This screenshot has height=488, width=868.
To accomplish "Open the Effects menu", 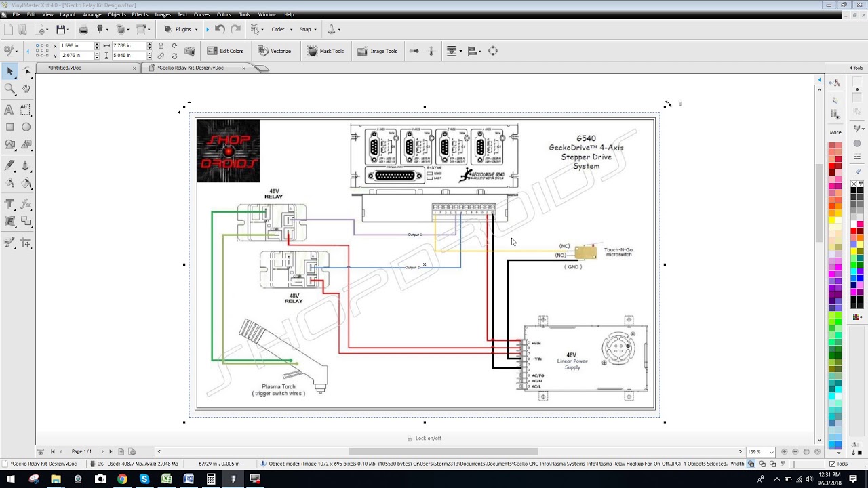I will pyautogui.click(x=140, y=14).
